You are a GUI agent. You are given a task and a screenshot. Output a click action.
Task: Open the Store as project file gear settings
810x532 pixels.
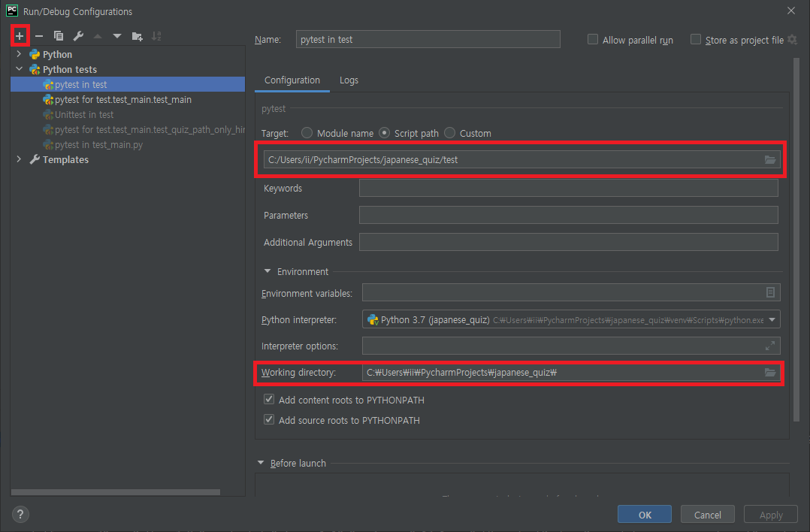(x=793, y=40)
